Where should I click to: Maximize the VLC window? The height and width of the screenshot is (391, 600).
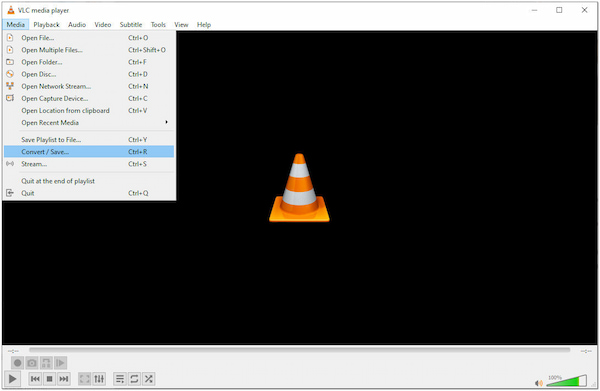click(559, 10)
